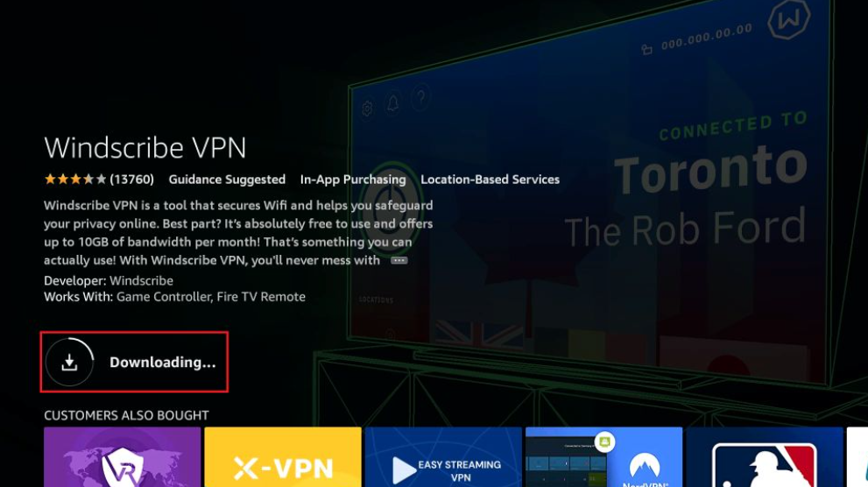Open the NordVPN app tile
The width and height of the screenshot is (868, 487).
(604, 457)
